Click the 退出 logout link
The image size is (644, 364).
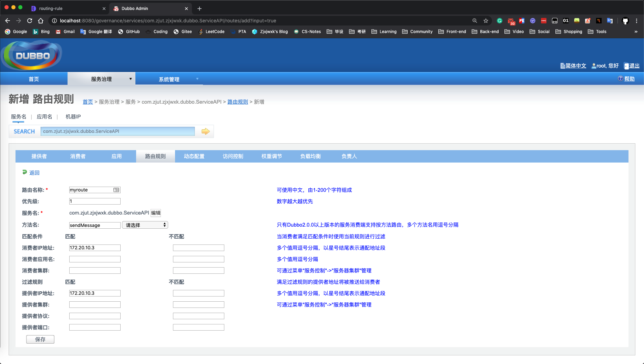click(x=634, y=65)
